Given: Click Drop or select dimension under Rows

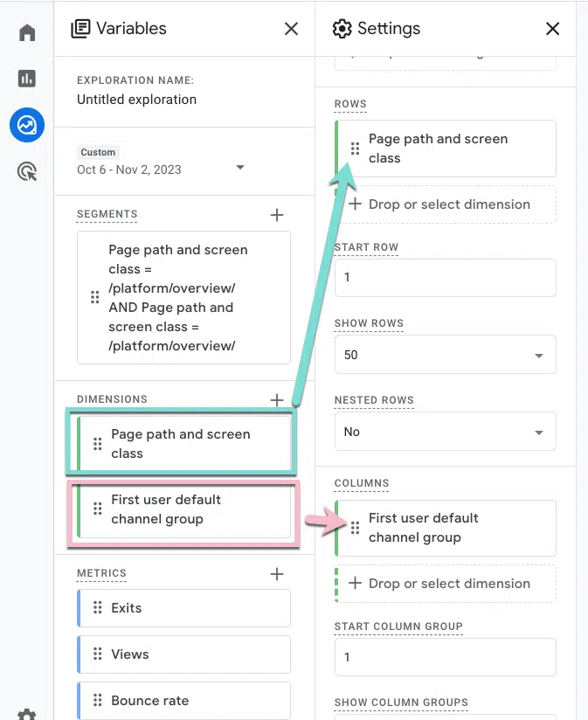Looking at the screenshot, I should click(x=446, y=204).
